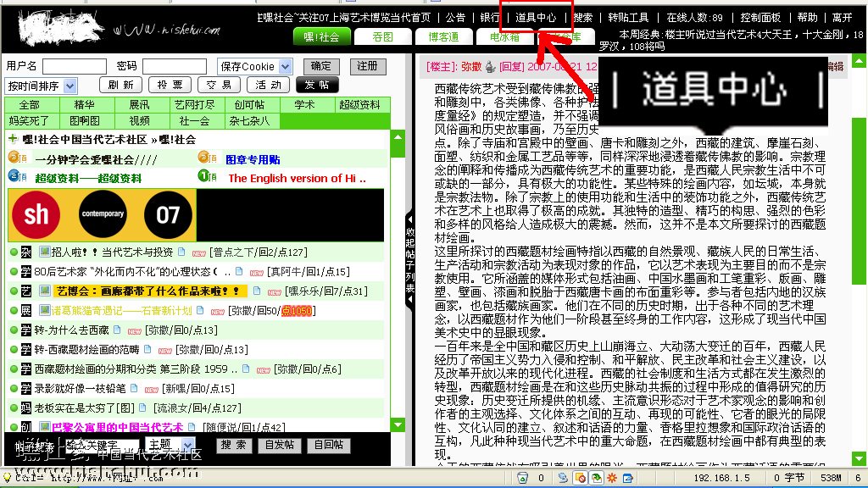This screenshot has height=488, width=868.
Task: Open the 转贴工具 navigation link
Action: click(x=628, y=18)
